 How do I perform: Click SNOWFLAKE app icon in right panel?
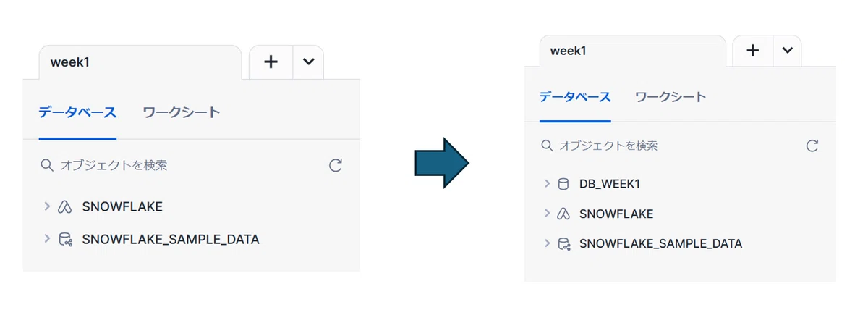tap(563, 214)
